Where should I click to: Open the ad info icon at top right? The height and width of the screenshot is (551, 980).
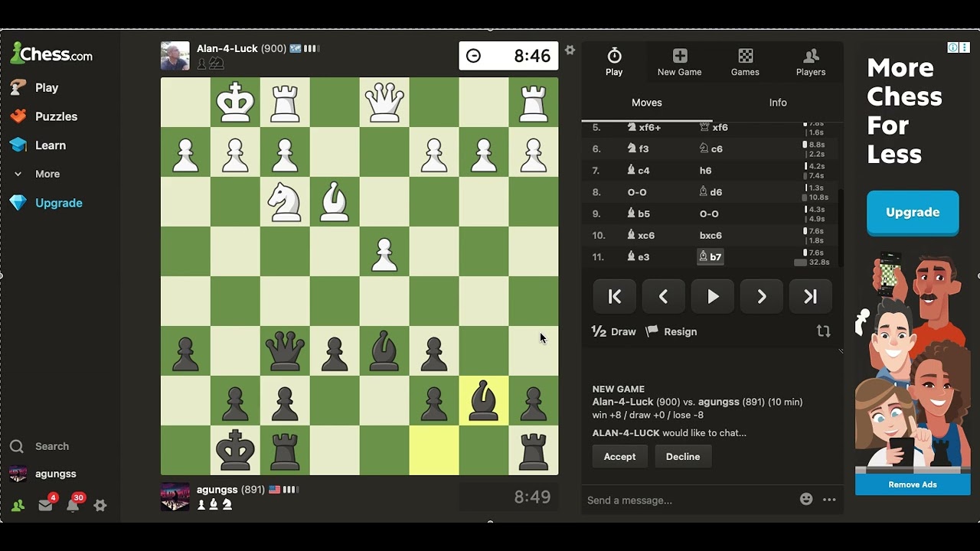tap(953, 47)
